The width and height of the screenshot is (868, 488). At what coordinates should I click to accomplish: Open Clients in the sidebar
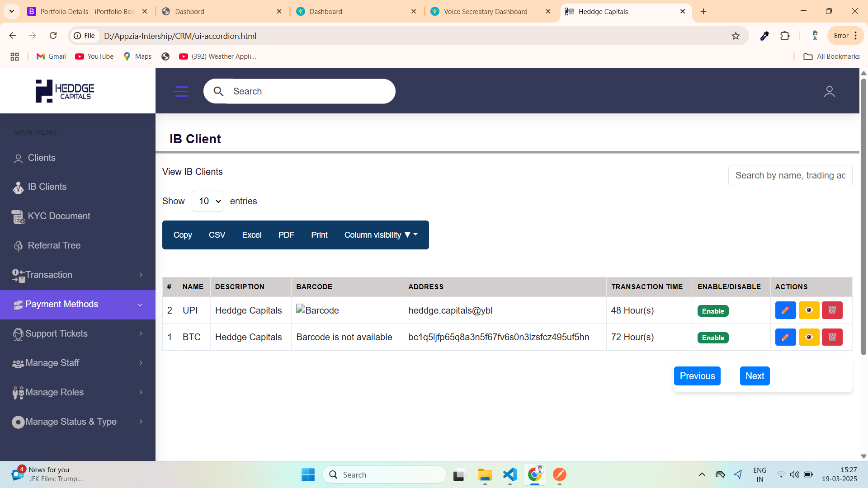pos(78,158)
